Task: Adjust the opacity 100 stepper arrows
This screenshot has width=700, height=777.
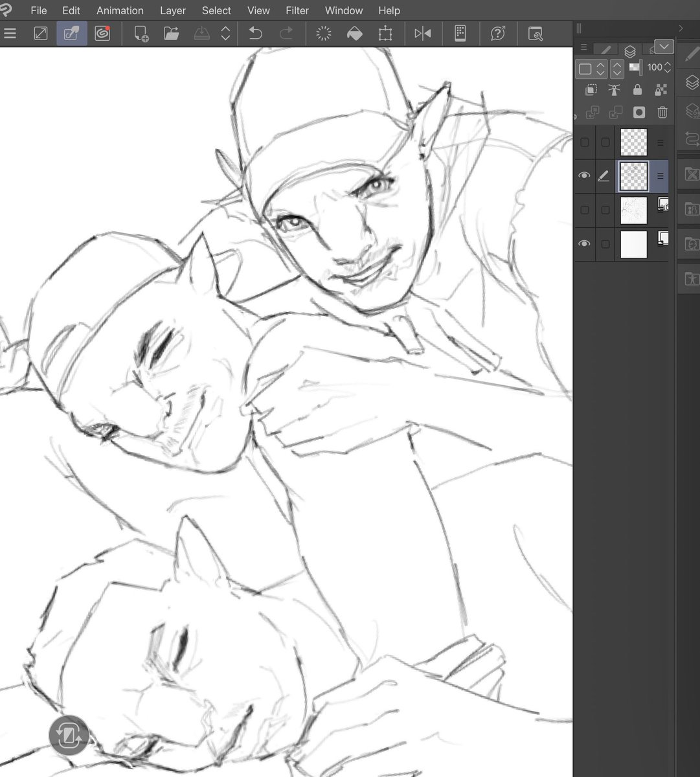Action: pos(668,67)
